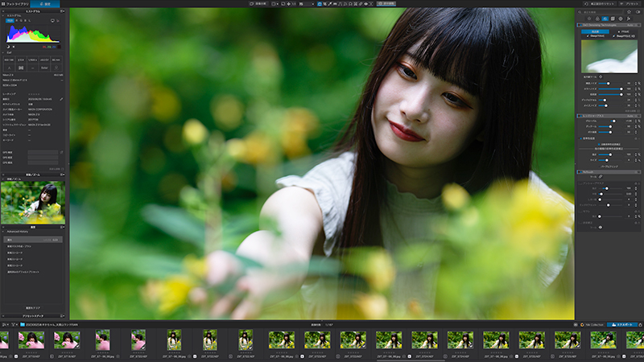
Task: Switch to the フォトライブラリ tab
Action: (x=14, y=4)
